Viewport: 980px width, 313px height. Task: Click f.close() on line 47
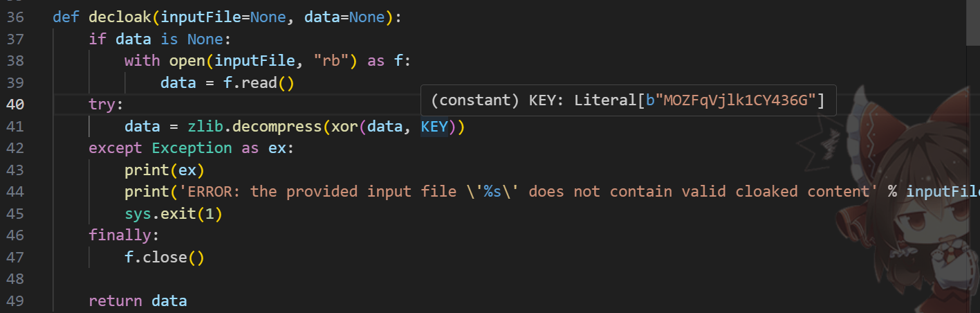pos(165,258)
